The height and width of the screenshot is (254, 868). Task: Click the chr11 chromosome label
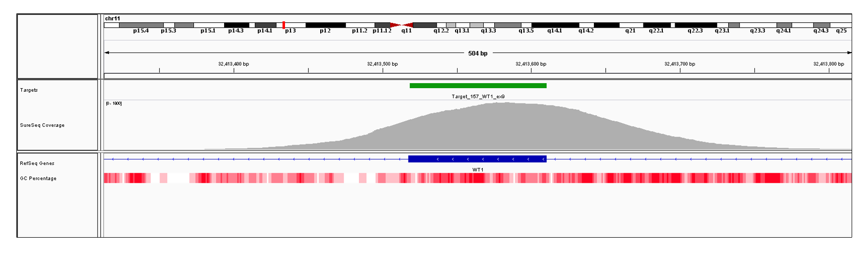[x=113, y=18]
